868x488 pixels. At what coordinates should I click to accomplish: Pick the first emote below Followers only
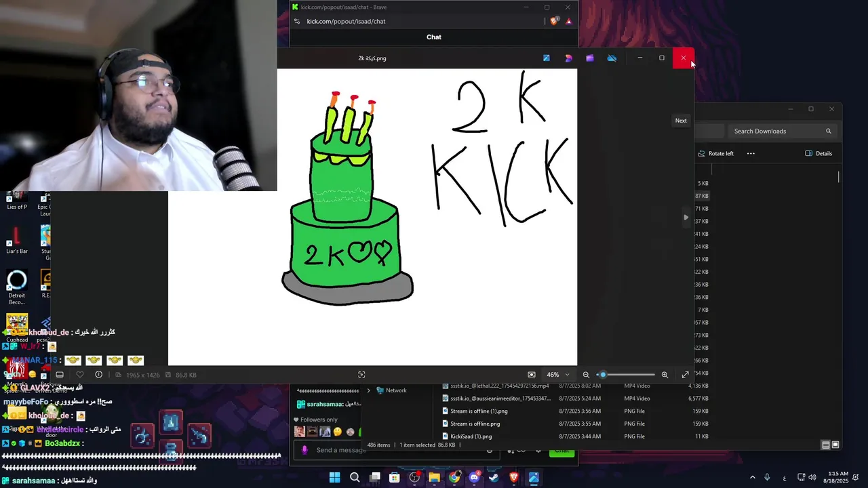pos(299,432)
